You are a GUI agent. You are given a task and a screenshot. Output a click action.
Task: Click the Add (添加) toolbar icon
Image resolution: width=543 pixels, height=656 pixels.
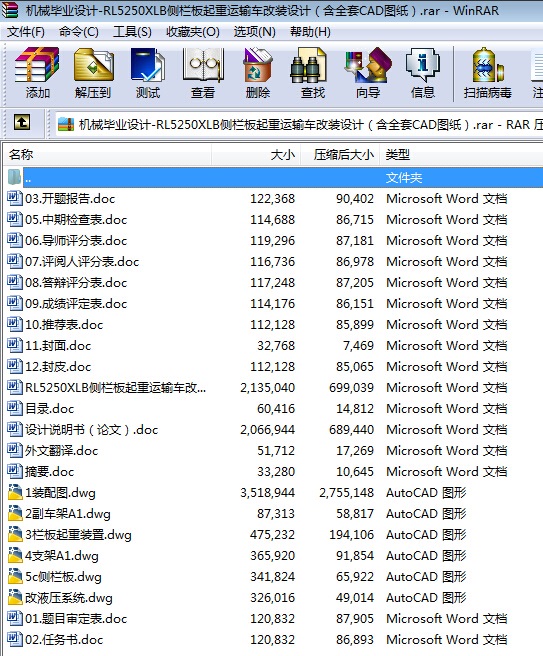(37, 65)
